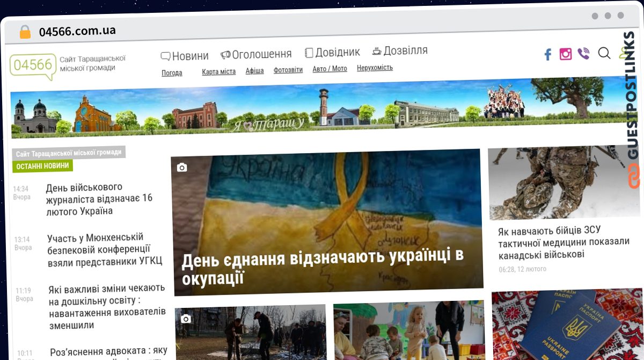Screen dimensions: 644x360
Task: Read День військового журналіста news item
Action: [99, 199]
